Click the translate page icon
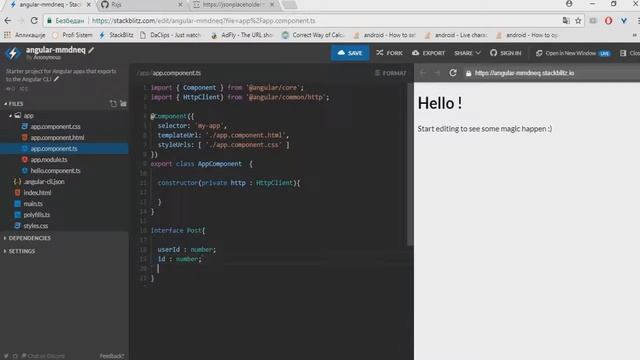640x360 pixels. (x=566, y=20)
